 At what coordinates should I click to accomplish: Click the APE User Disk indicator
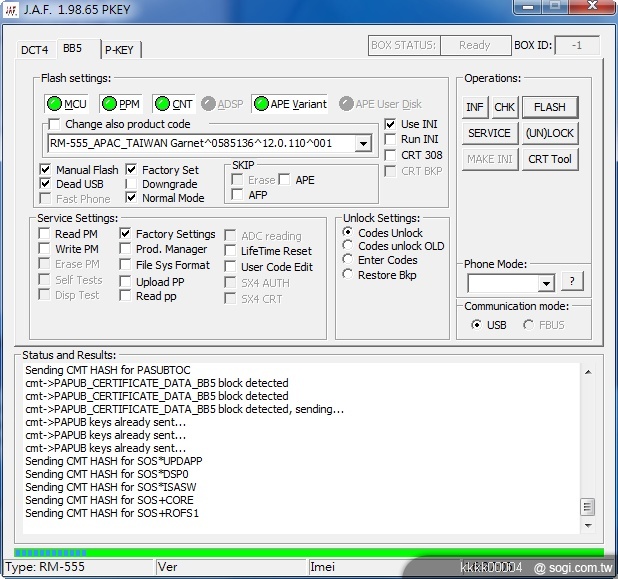[380, 104]
